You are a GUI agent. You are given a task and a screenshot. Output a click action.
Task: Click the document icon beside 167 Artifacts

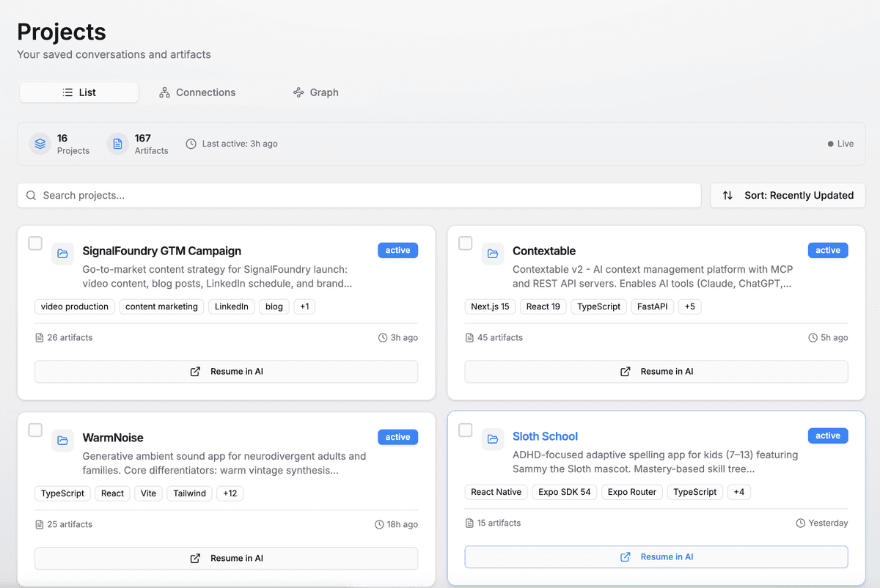tap(117, 144)
